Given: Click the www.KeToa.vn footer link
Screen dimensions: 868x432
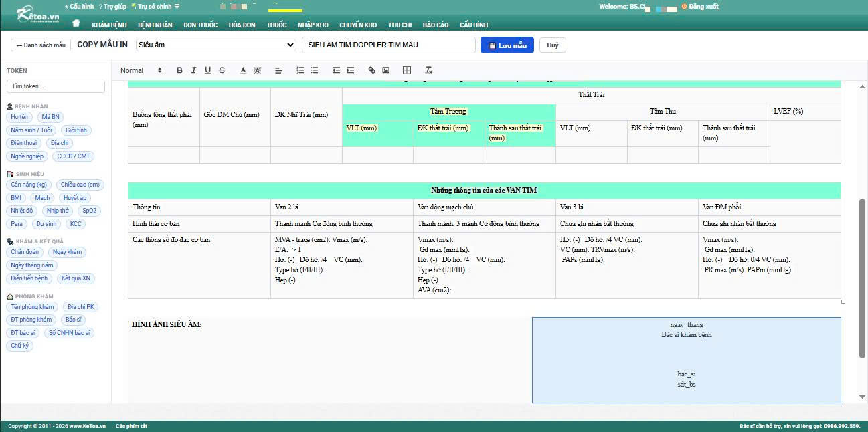Looking at the screenshot, I should (x=88, y=426).
